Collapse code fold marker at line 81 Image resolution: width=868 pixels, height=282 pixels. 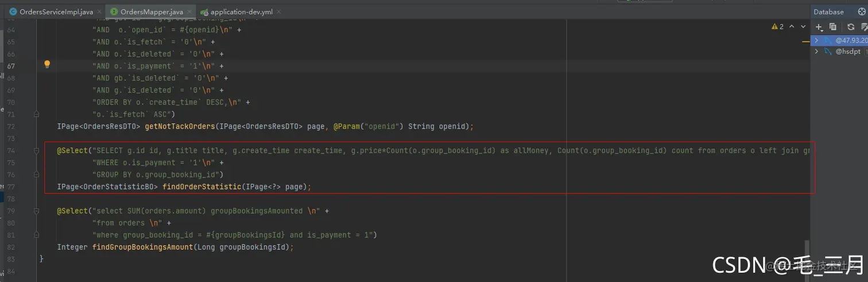point(36,235)
